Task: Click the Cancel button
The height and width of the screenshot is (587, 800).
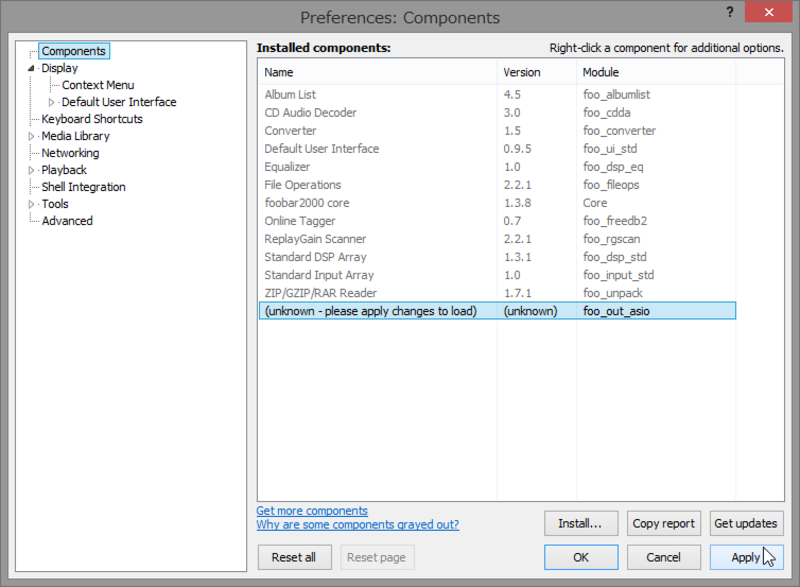Action: pyautogui.click(x=663, y=557)
